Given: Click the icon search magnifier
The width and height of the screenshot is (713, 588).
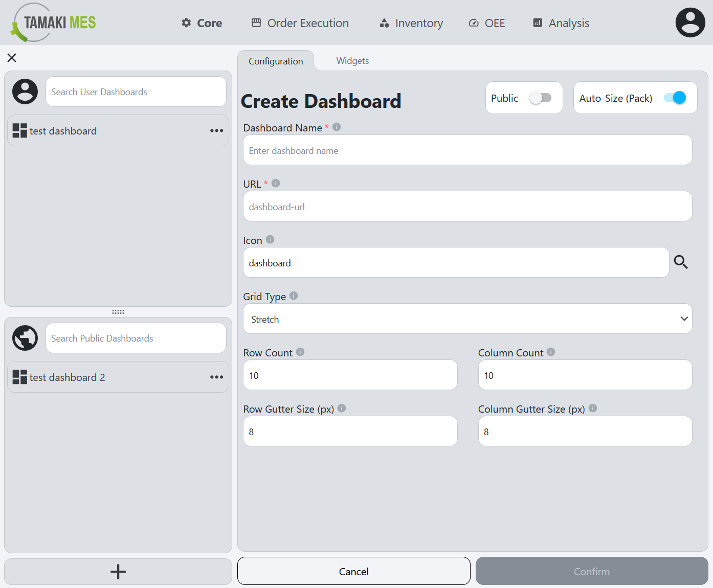Looking at the screenshot, I should click(681, 262).
